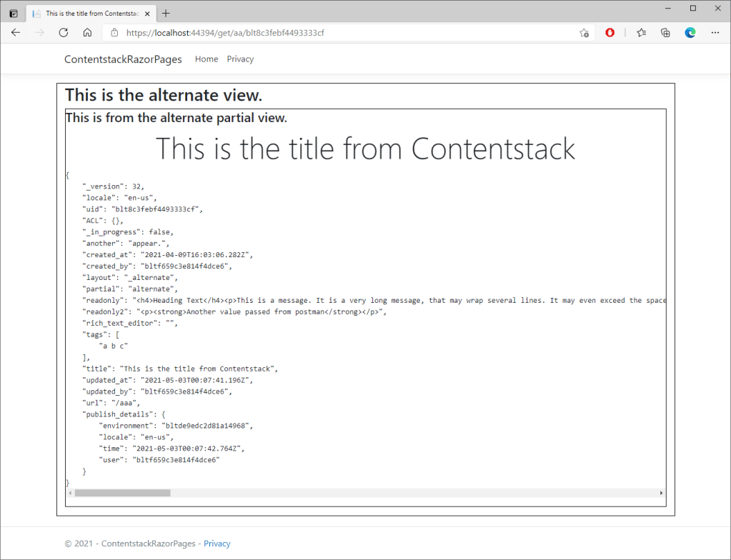Viewport: 731px width, 560px height.
Task: Click the scrollbar right arrow
Action: pos(661,493)
